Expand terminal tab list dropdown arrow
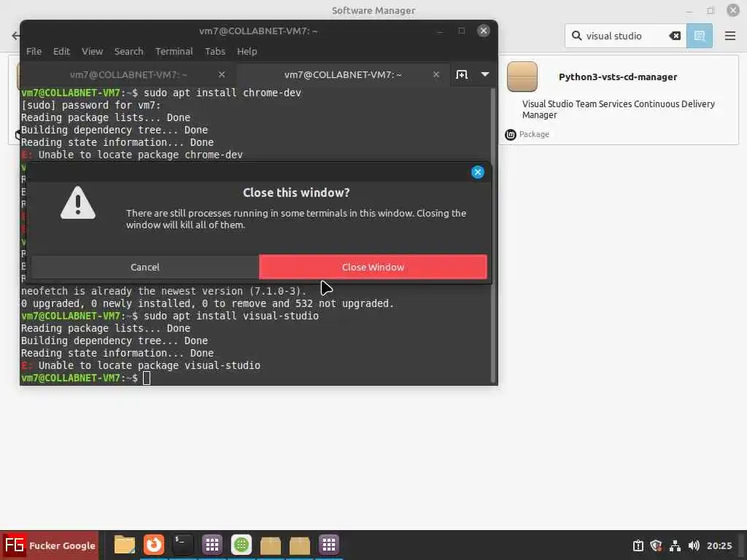The height and width of the screenshot is (560, 747). (485, 74)
